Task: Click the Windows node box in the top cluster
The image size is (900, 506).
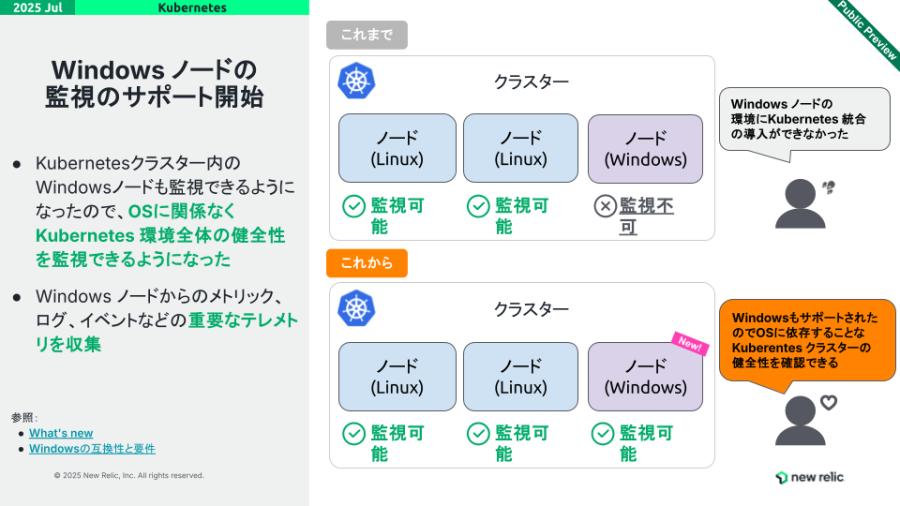Action: click(645, 149)
